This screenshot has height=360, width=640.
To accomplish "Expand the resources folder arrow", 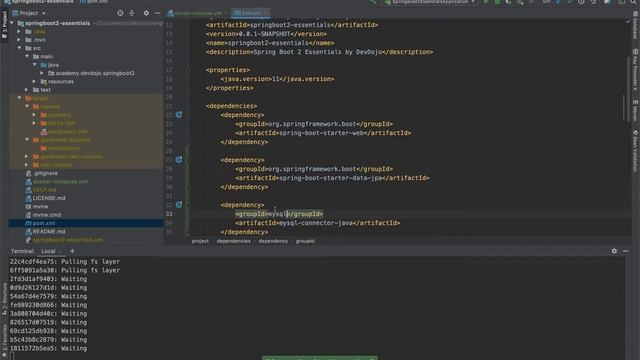I will coord(35,82).
